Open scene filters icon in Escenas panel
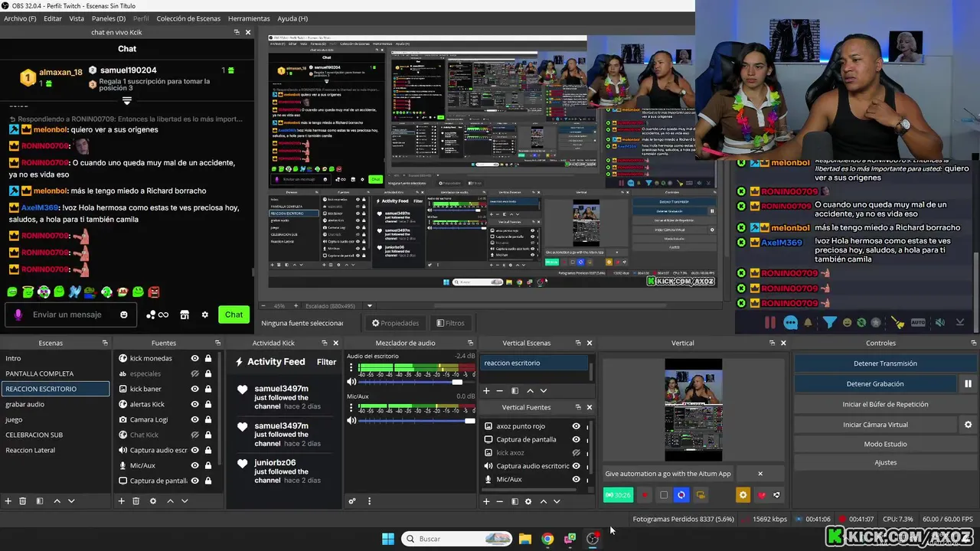 (40, 501)
